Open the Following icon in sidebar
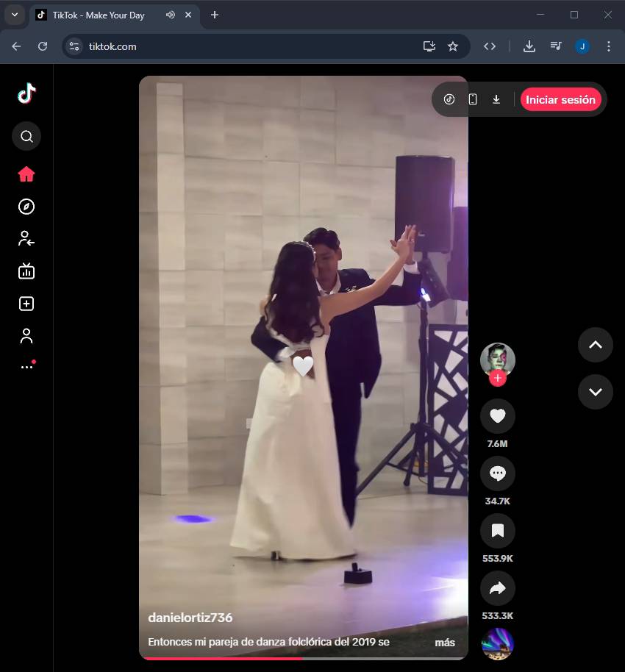 point(26,238)
